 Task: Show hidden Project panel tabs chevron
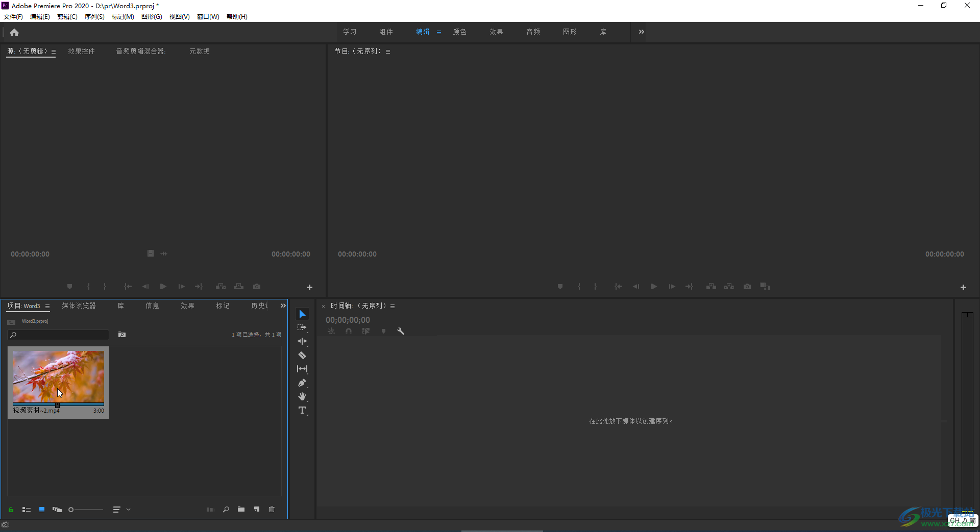(283, 306)
